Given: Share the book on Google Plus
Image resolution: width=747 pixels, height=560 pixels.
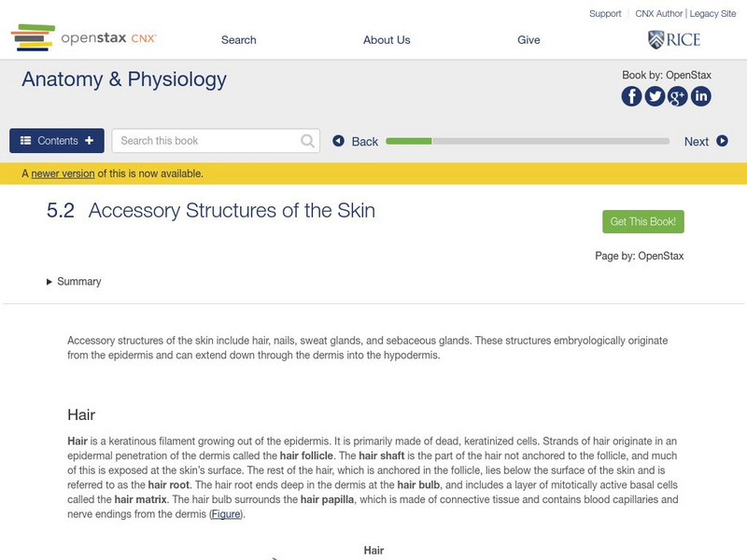Looking at the screenshot, I should pyautogui.click(x=678, y=96).
